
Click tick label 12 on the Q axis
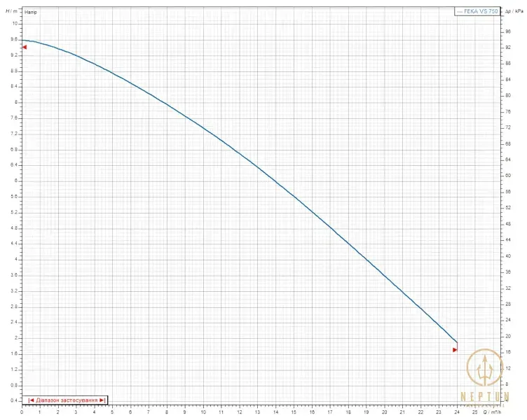coord(239,412)
